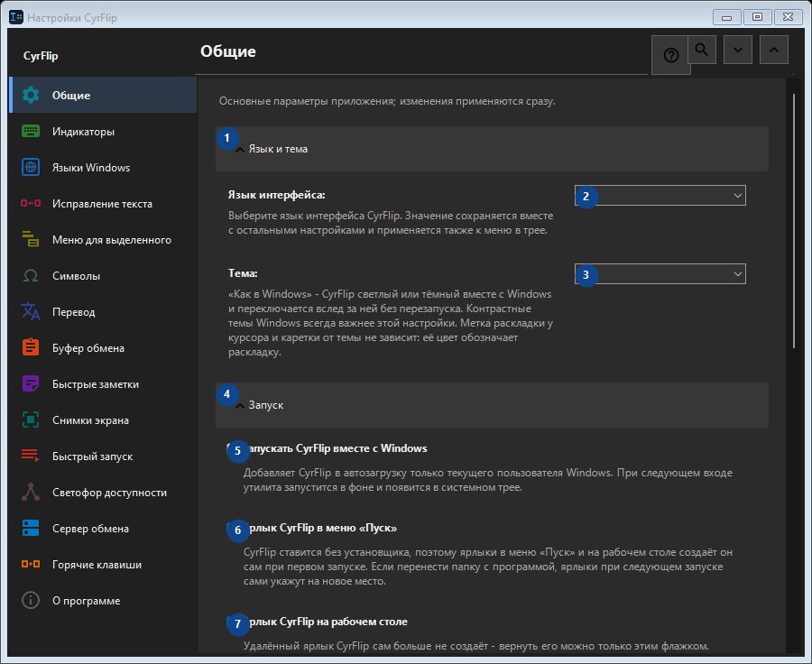Toggle «Запускать CyrFlip вместе с Windows» checkbox
The height and width of the screenshot is (664, 812).
click(233, 449)
